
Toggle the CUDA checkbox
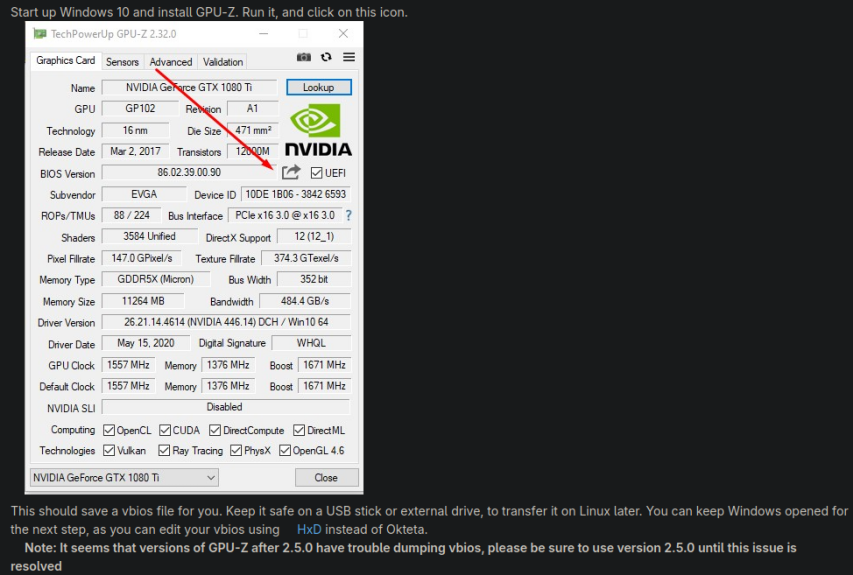point(165,430)
